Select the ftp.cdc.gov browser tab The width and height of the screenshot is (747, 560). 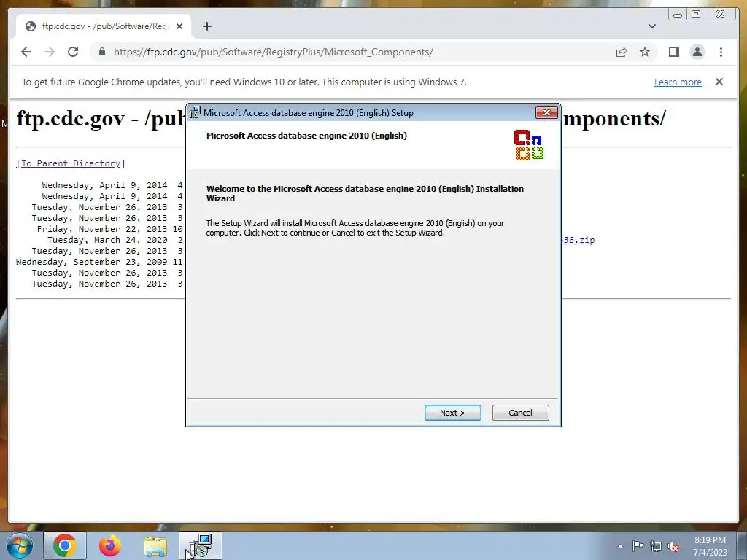pos(104,26)
